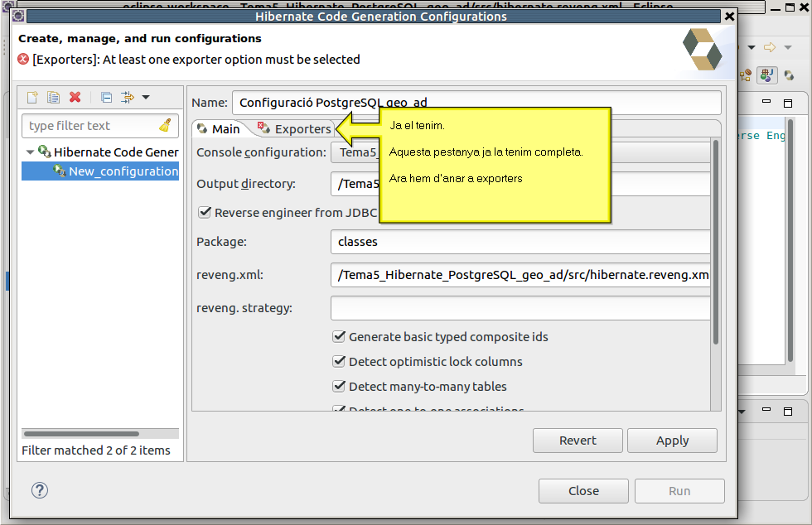Uncheck Generate basic typed composite ids
The height and width of the screenshot is (525, 812).
coord(339,336)
